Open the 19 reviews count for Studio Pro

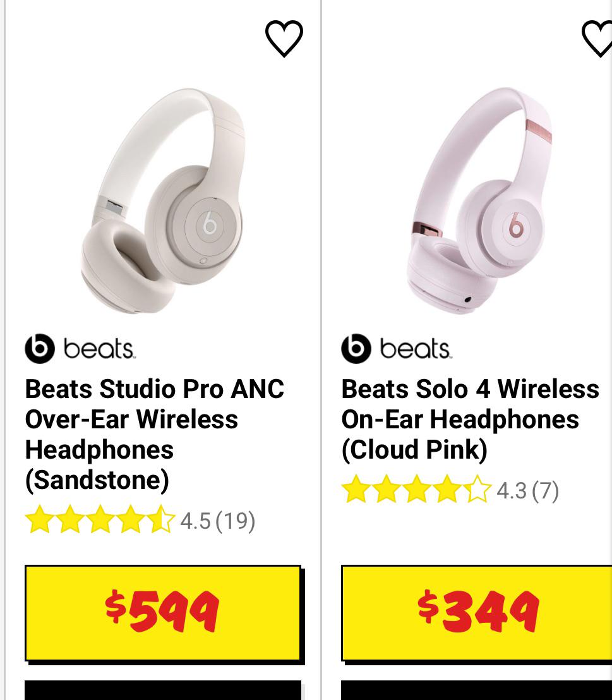(235, 521)
